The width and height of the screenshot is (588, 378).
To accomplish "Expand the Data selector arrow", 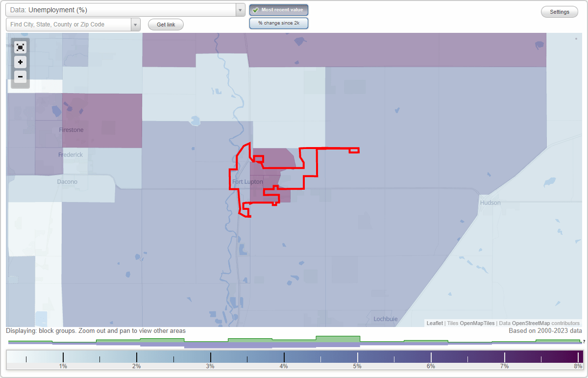I will pos(240,10).
